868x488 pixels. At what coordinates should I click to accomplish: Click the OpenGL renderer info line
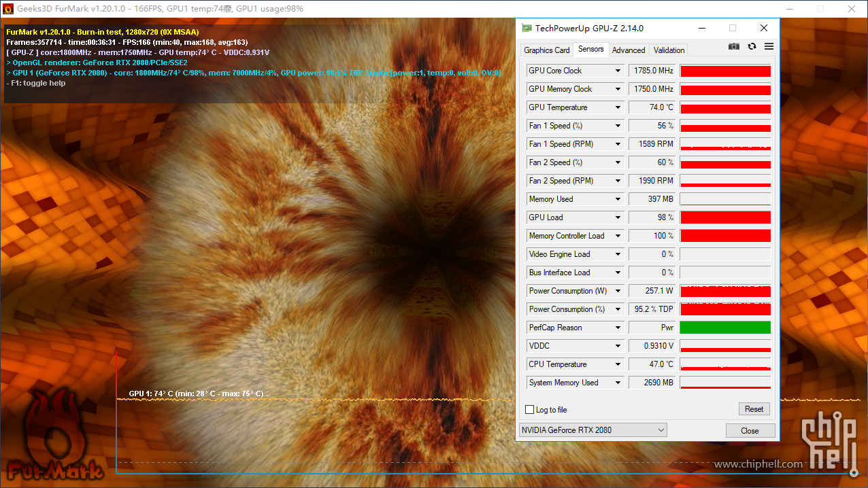97,63
